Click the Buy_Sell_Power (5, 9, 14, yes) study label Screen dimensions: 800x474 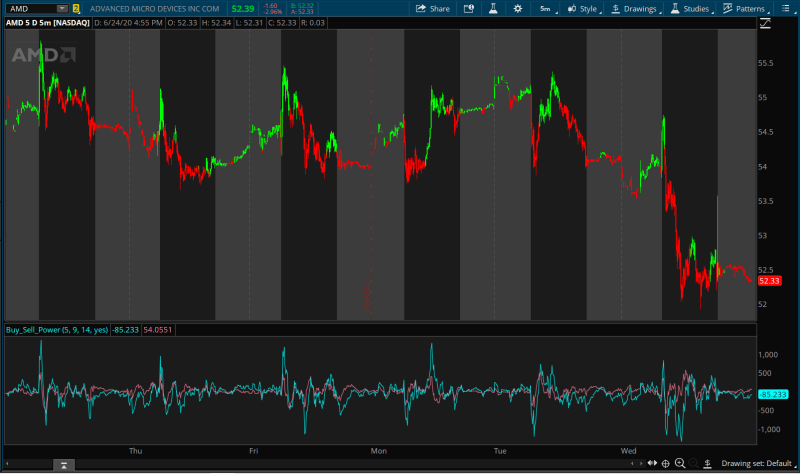click(57, 330)
